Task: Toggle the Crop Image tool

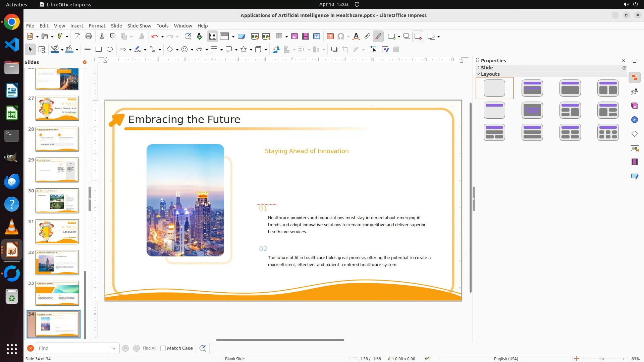Action: point(345,50)
